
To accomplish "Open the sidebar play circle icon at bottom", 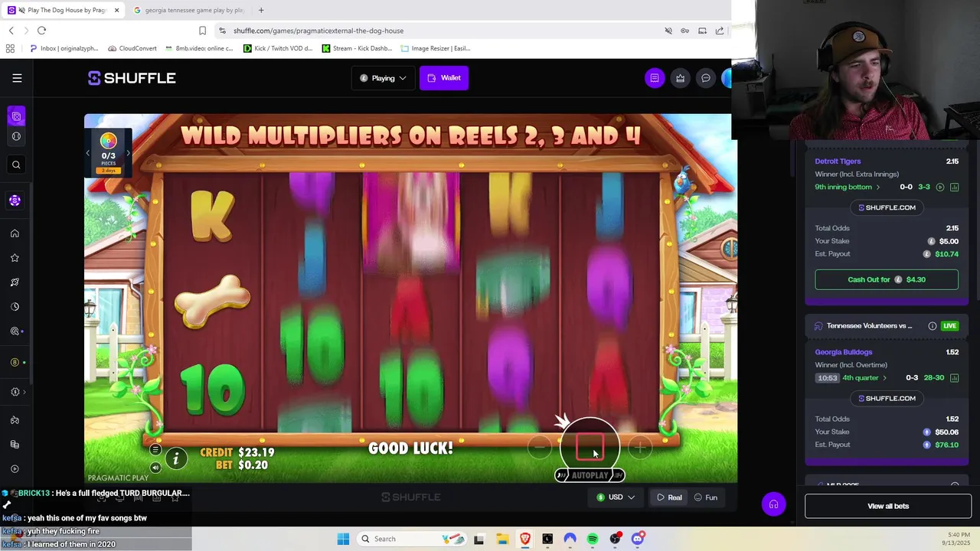I will (15, 469).
